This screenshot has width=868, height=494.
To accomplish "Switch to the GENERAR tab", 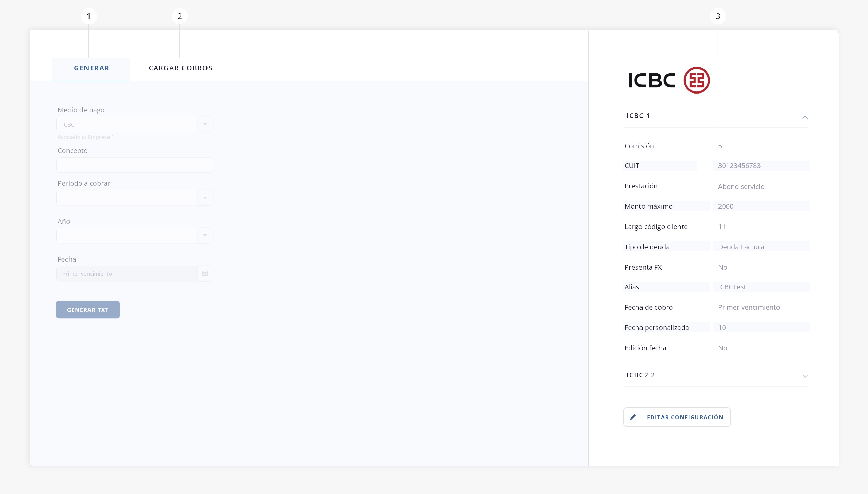I will 91,69.
